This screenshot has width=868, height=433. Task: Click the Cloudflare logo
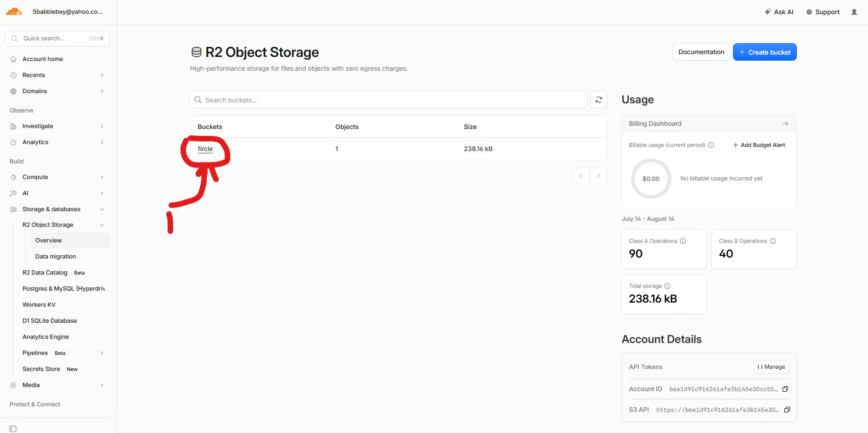tap(14, 12)
